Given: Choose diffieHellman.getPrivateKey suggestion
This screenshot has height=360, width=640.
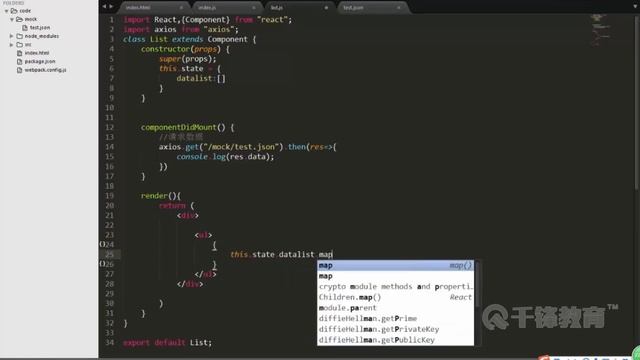Looking at the screenshot, I should (395, 329).
